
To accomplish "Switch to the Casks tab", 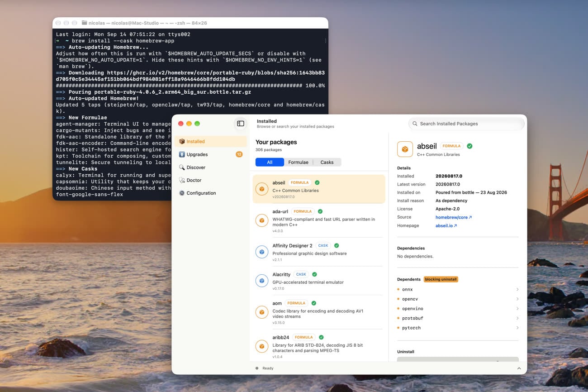I will pyautogui.click(x=327, y=162).
